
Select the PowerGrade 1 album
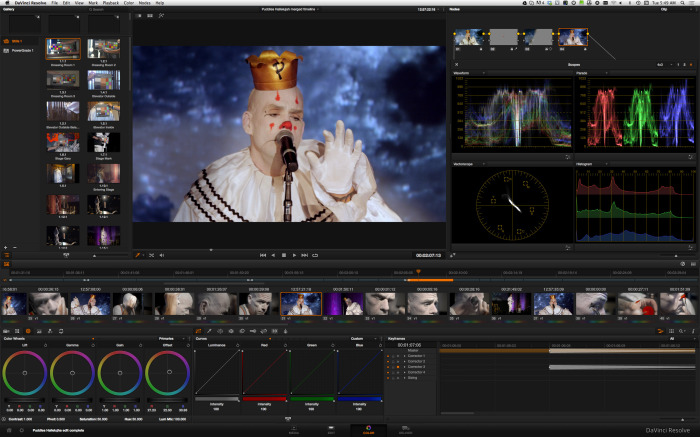(x=22, y=50)
